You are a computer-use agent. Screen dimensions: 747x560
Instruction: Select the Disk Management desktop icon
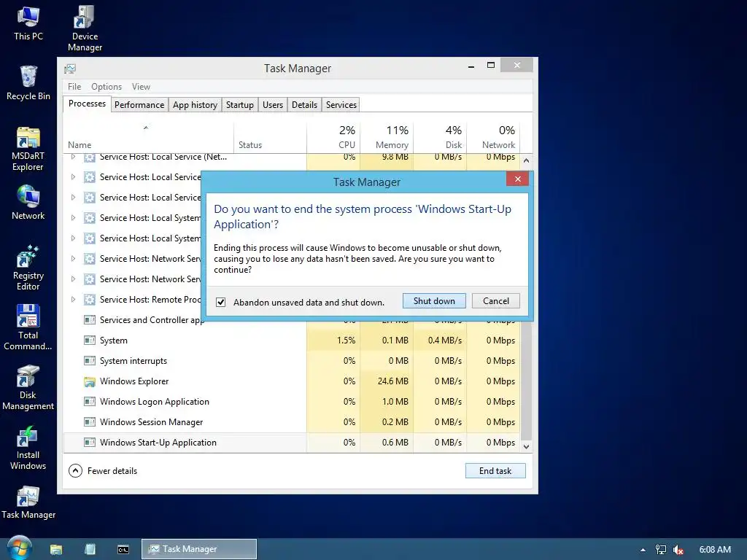(28, 387)
